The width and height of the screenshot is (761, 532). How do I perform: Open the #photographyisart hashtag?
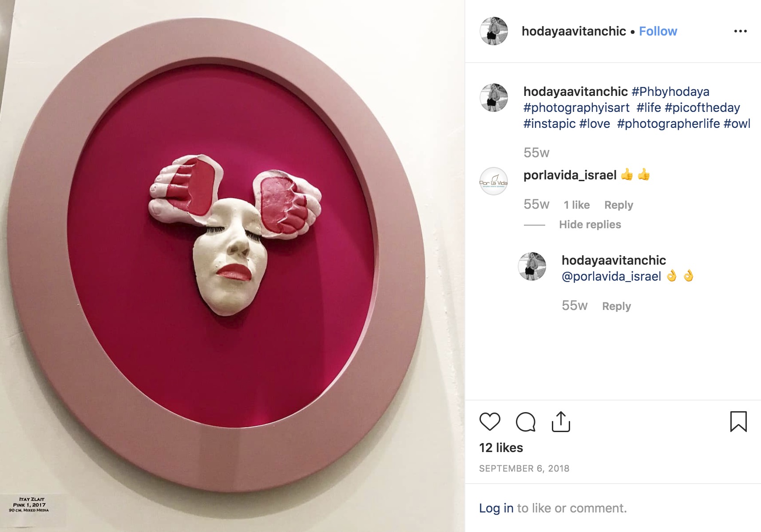coord(576,107)
